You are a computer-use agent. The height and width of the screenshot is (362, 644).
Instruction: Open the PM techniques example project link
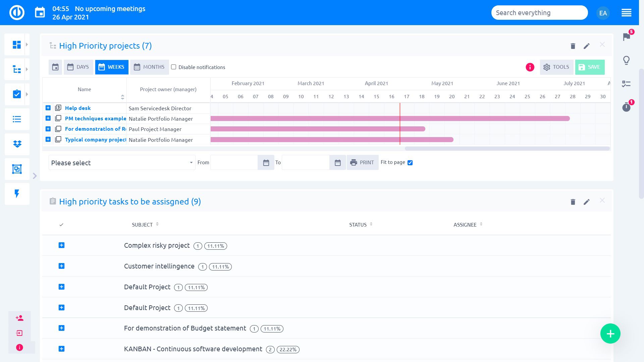[x=95, y=119]
